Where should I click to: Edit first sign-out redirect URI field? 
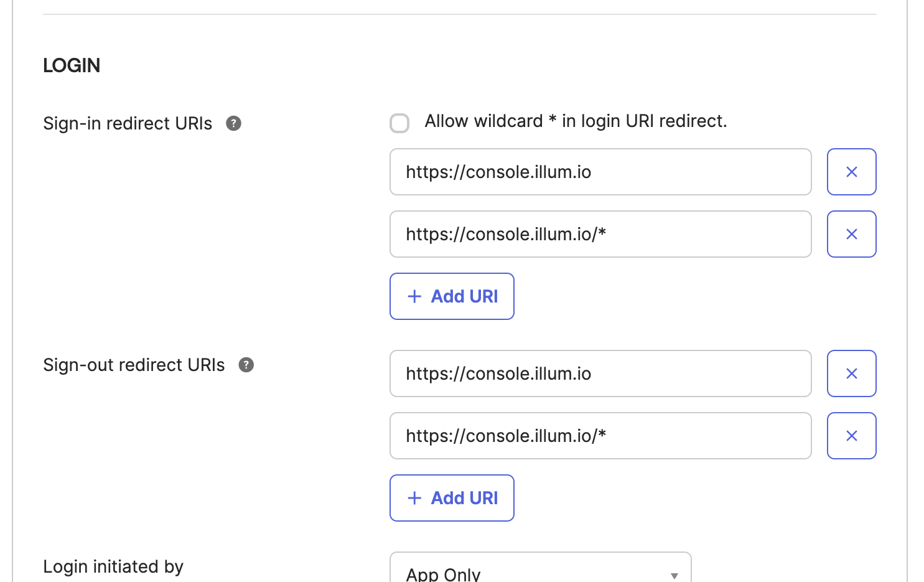point(600,373)
